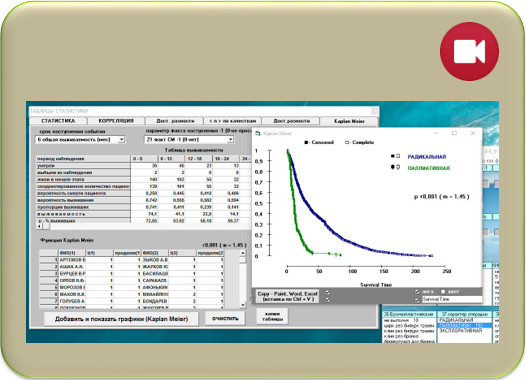Select the 'ГОЛУБЕВ А.' cell
Image resolution: width=526 pixels, height=380 pixels.
(x=72, y=301)
